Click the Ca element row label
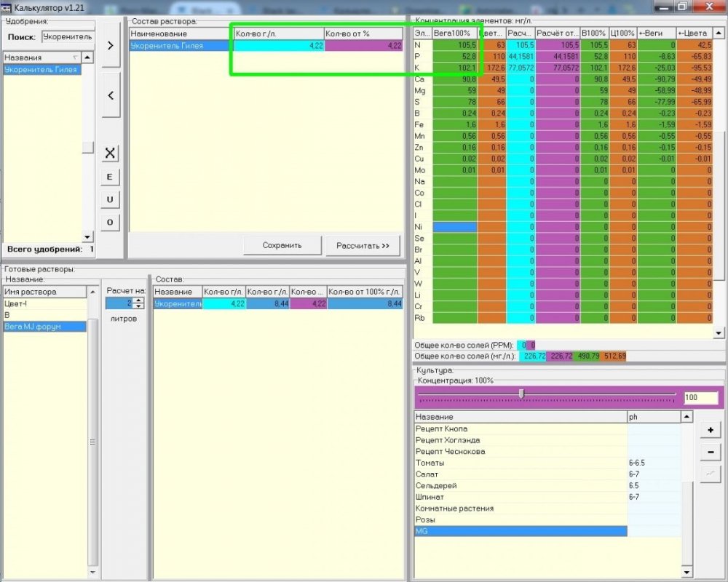This screenshot has height=582, width=728. point(423,79)
